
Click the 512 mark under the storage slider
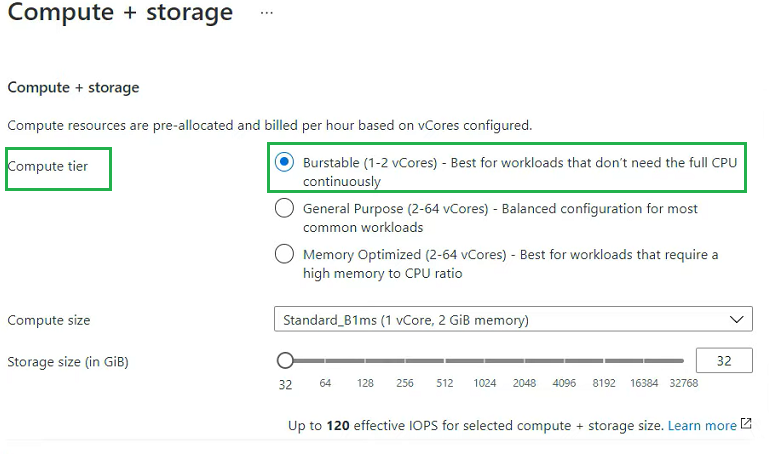pyautogui.click(x=445, y=383)
